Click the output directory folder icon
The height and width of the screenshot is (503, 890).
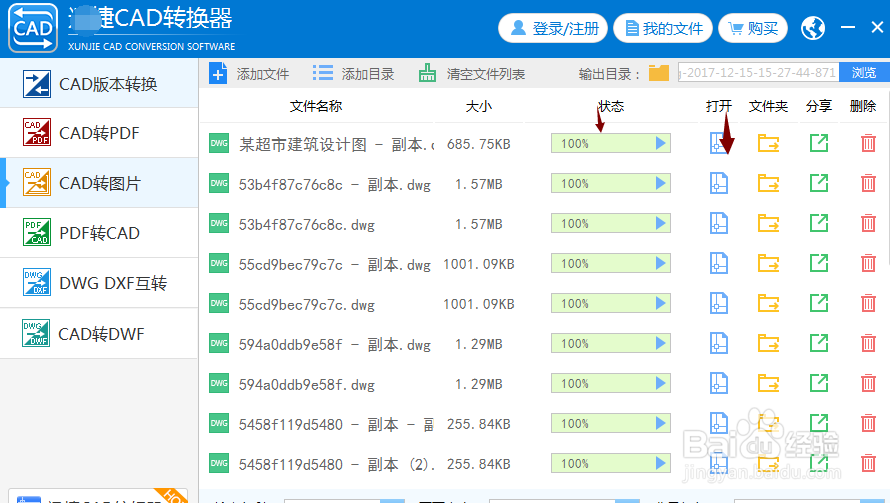coord(659,73)
